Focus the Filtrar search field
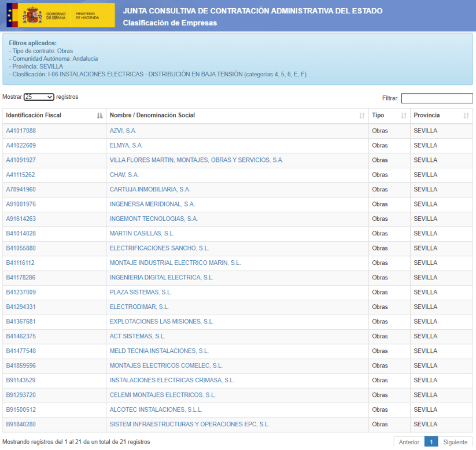476x450 pixels. [x=437, y=98]
